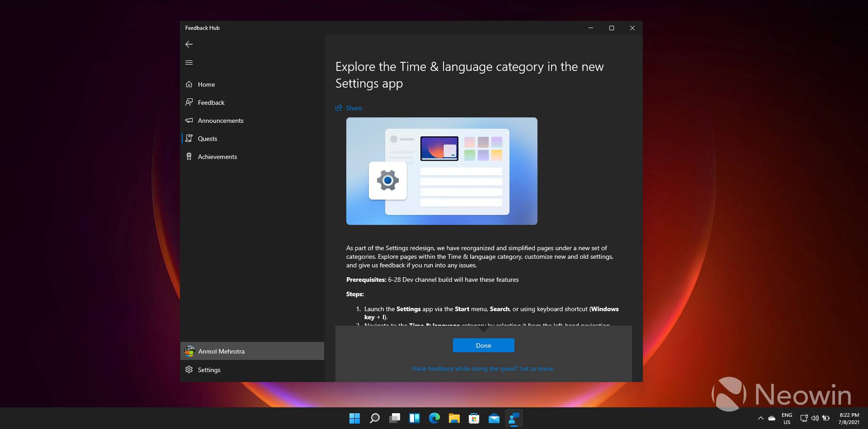Click the Anmol Mehrotra profile avatar

189,351
